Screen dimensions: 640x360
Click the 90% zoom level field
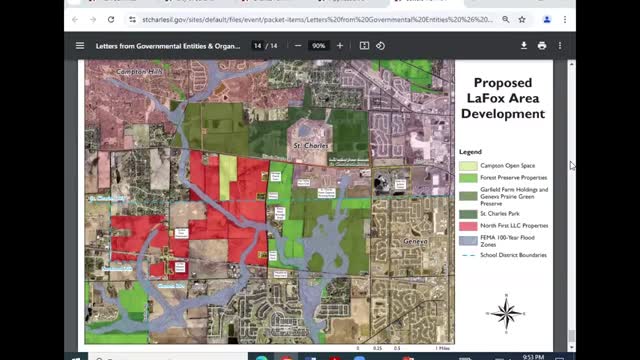[318, 46]
